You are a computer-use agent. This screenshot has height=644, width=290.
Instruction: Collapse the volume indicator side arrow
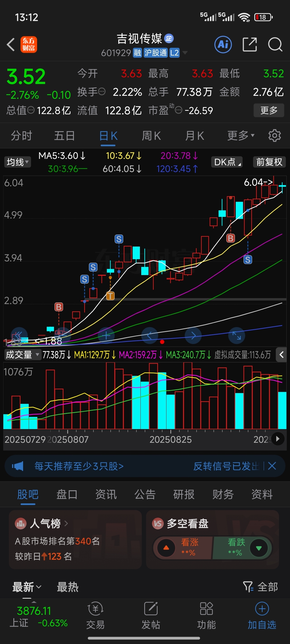point(281,355)
